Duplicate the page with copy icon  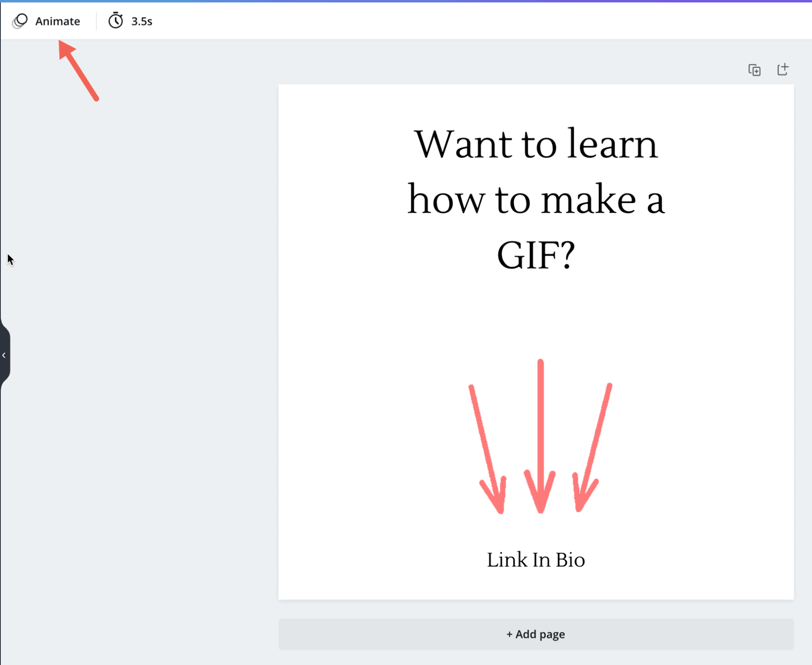[754, 70]
